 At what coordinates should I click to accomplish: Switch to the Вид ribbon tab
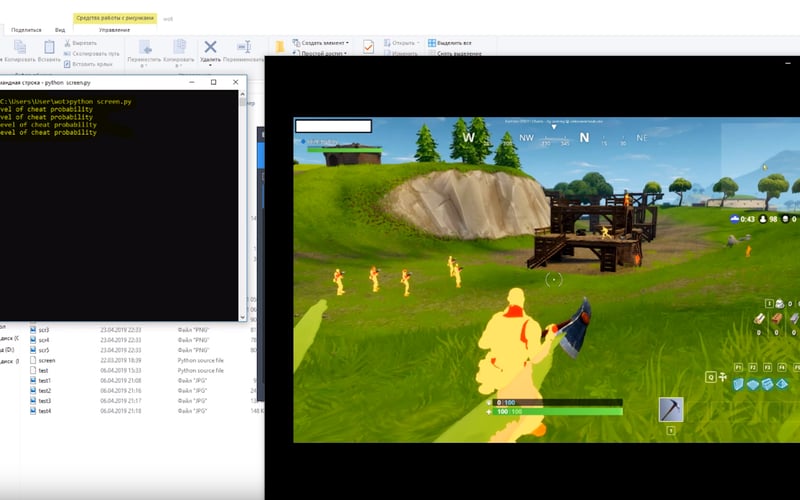[60, 30]
